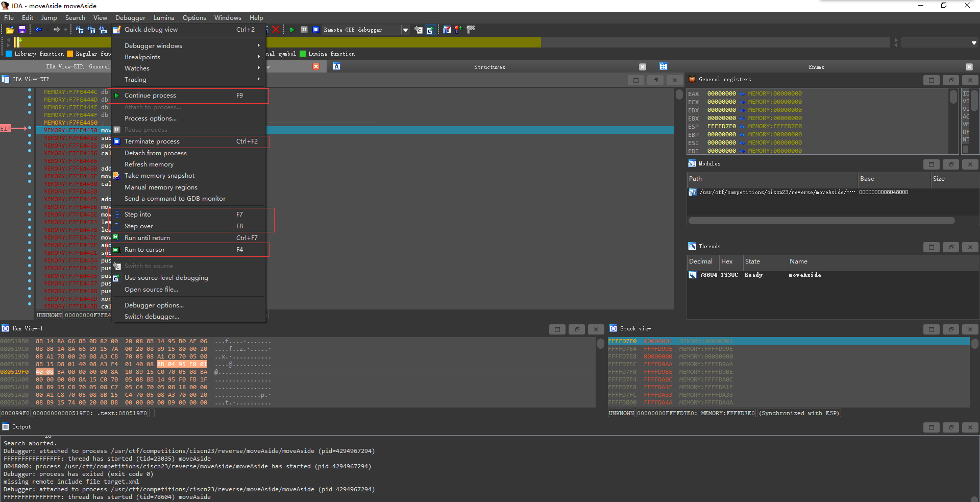Click EAX register jump arrow

[x=742, y=94]
